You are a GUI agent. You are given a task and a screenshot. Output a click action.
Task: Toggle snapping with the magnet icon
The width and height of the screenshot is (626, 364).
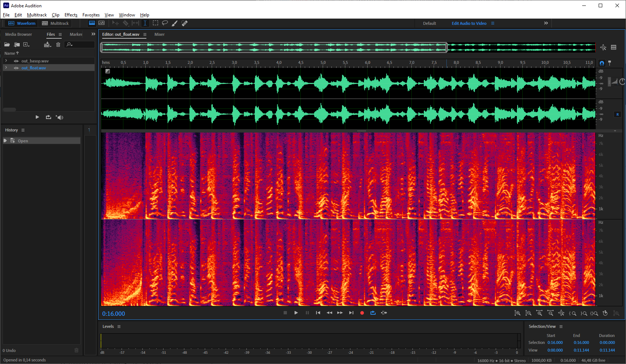[x=602, y=63]
